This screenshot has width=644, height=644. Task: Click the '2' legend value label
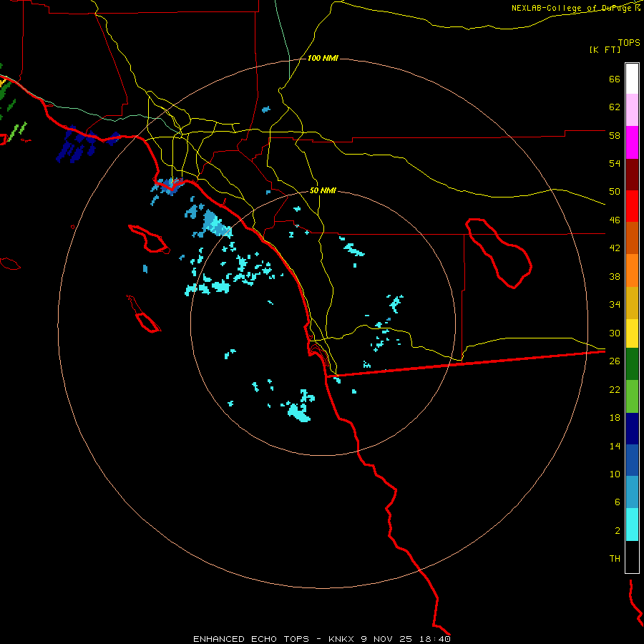click(618, 530)
